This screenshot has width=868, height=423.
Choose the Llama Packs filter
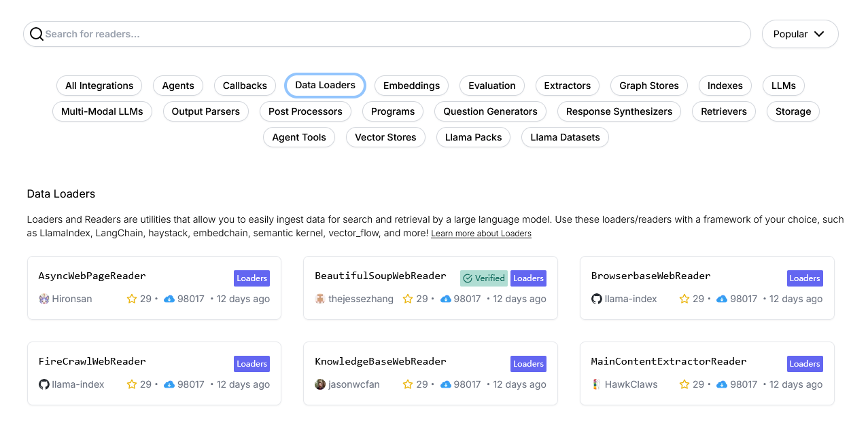[473, 137]
